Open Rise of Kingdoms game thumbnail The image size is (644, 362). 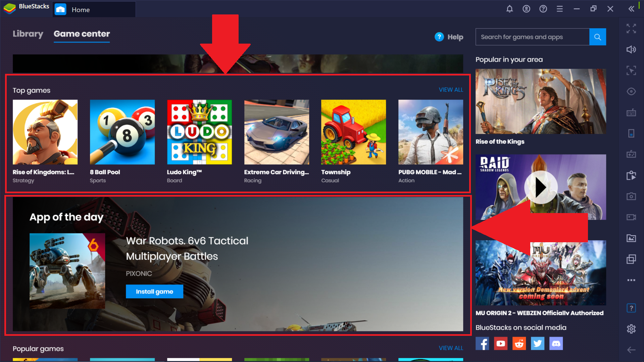[45, 132]
